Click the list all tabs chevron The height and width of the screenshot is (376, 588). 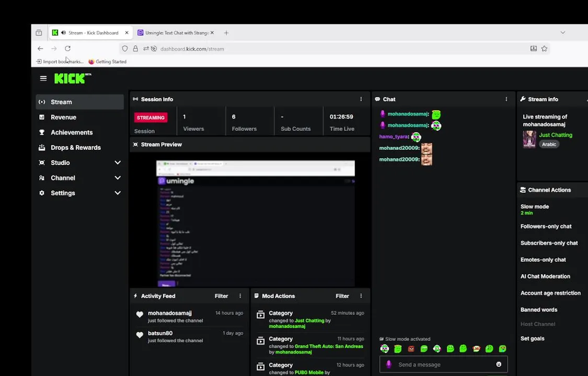coord(563,32)
